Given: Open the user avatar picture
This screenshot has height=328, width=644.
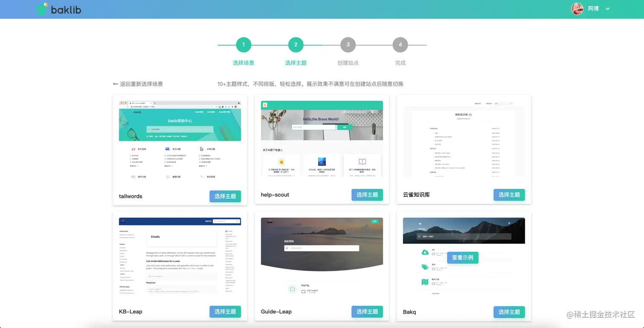Looking at the screenshot, I should pyautogui.click(x=577, y=9).
